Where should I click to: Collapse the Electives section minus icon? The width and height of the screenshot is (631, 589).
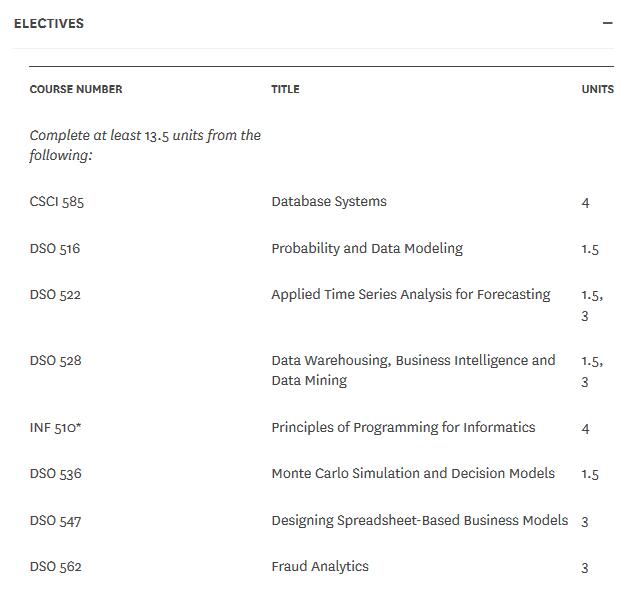[607, 23]
